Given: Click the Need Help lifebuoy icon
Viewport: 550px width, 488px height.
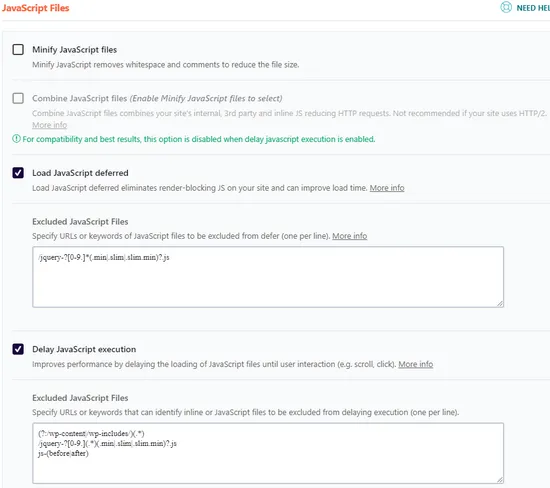Looking at the screenshot, I should (x=506, y=7).
